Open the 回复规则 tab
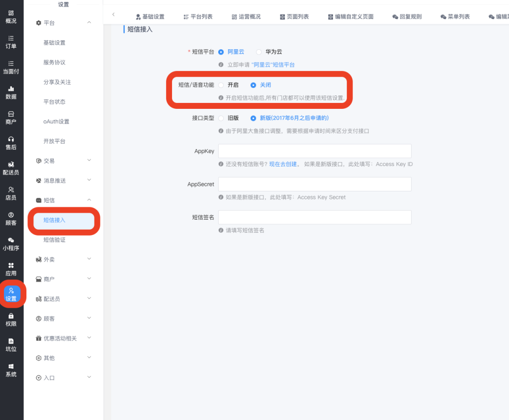 point(407,17)
